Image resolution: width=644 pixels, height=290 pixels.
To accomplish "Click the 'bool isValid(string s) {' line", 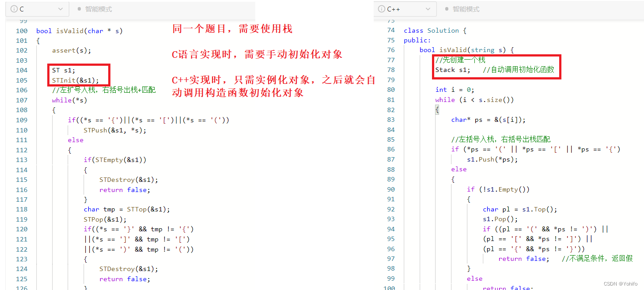I will coord(466,50).
